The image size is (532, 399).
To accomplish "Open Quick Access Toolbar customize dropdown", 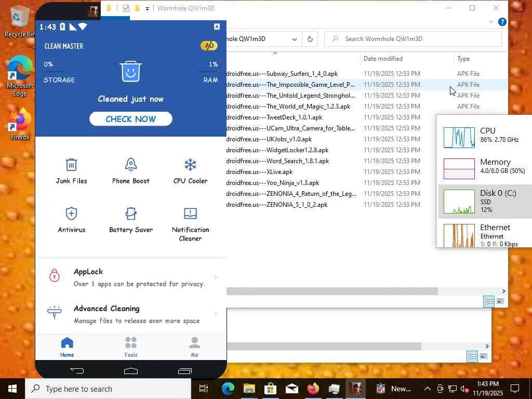I will [x=147, y=8].
